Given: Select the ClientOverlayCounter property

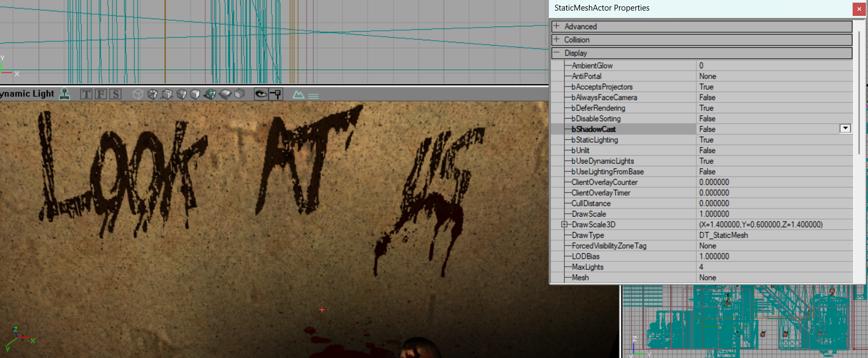Looking at the screenshot, I should coord(604,182).
